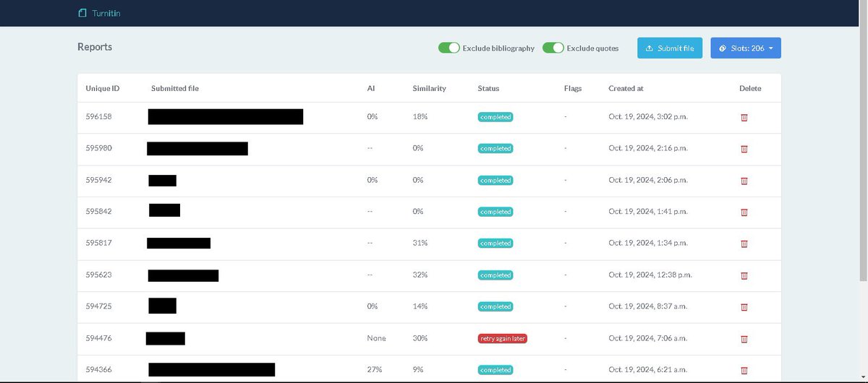The image size is (868, 383).
Task: Click the Reports page heading
Action: [x=95, y=47]
